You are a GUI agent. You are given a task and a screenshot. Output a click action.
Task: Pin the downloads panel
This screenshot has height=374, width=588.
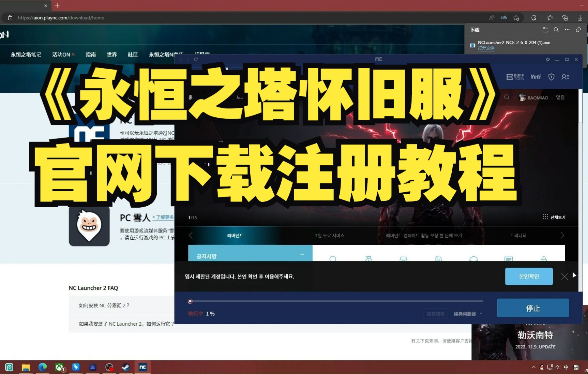(x=578, y=30)
